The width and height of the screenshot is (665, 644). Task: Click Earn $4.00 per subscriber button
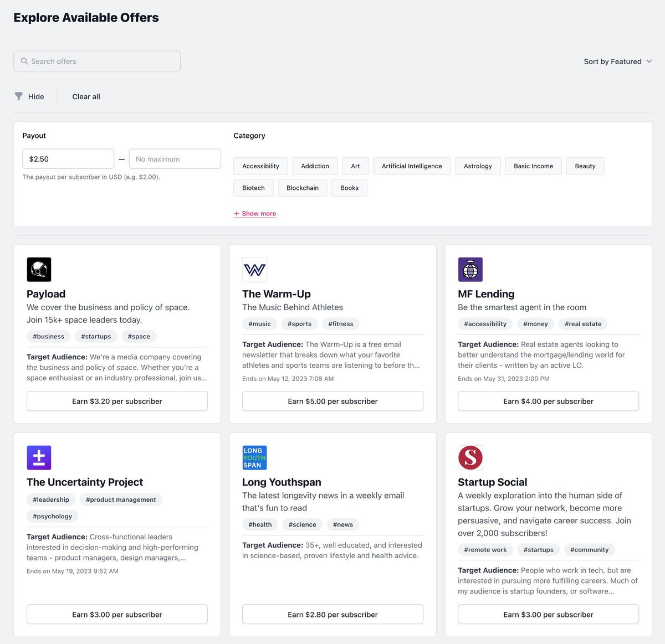[x=548, y=401]
